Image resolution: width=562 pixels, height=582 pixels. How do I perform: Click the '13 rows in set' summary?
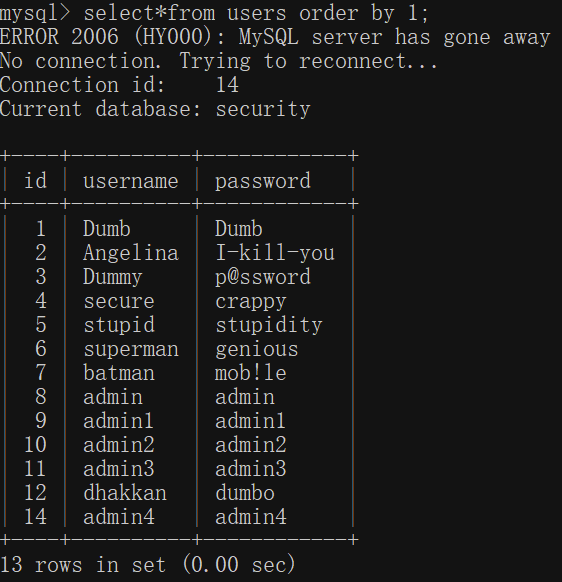click(83, 565)
